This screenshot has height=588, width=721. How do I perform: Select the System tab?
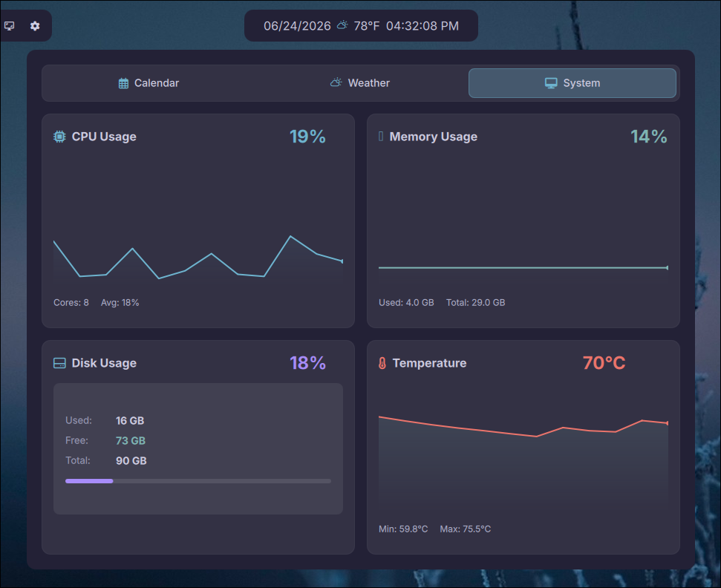click(x=572, y=83)
